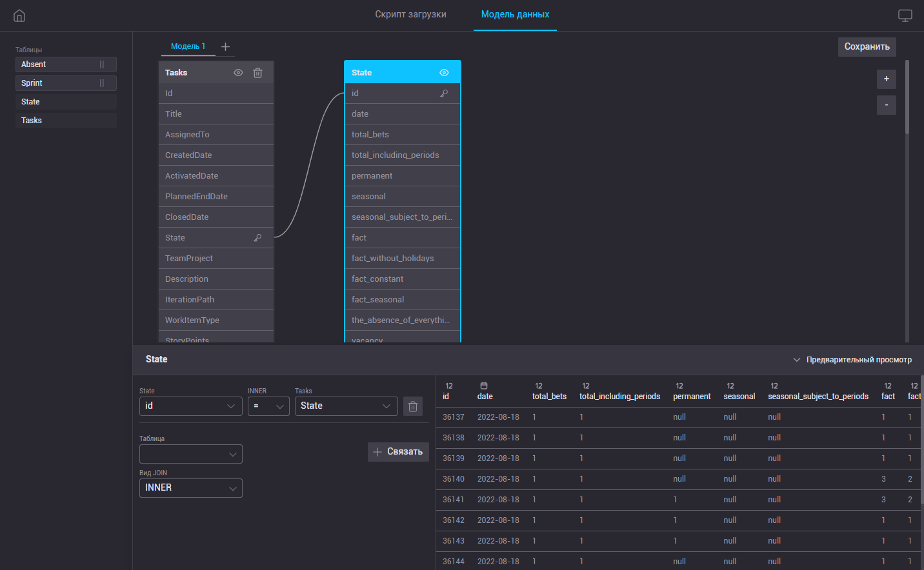The height and width of the screenshot is (570, 924).
Task: Grab the drag handle of Absent table
Action: 101,64
